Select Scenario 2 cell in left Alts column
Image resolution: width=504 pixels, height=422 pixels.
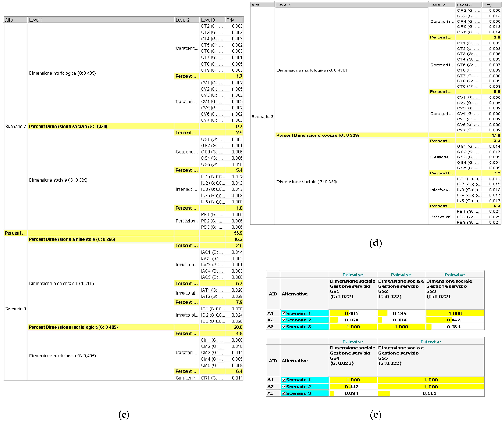coord(16,126)
